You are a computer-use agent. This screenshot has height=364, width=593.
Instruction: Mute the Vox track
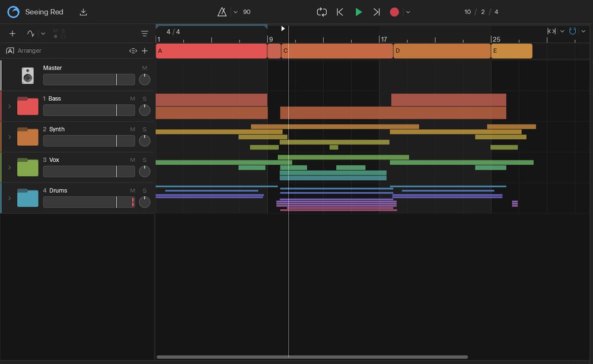pyautogui.click(x=132, y=159)
